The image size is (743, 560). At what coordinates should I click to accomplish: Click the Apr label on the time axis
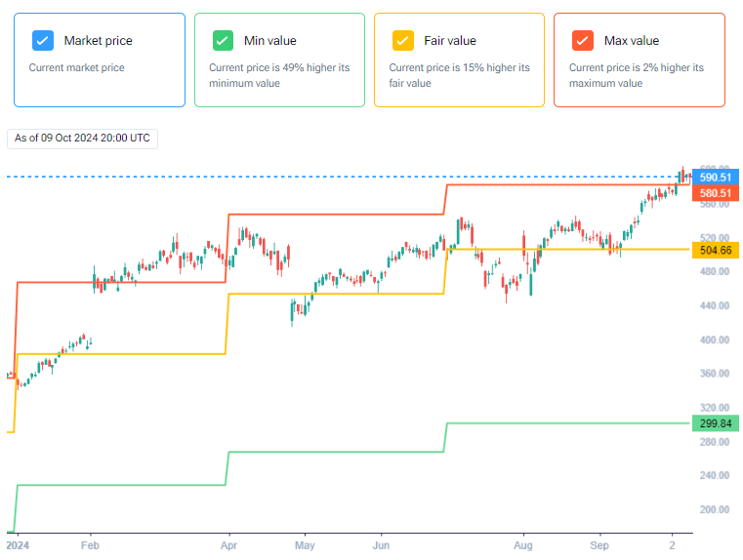click(228, 545)
